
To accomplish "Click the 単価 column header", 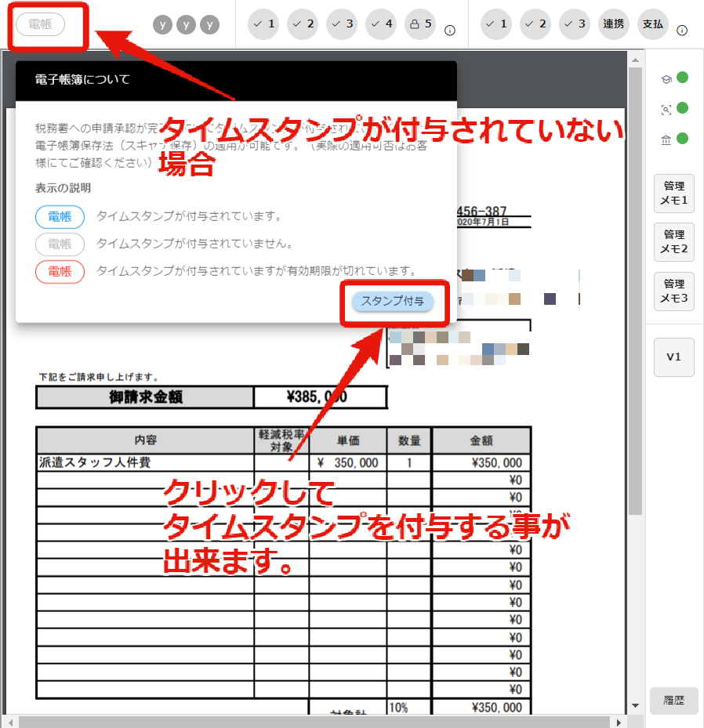I will (348, 440).
